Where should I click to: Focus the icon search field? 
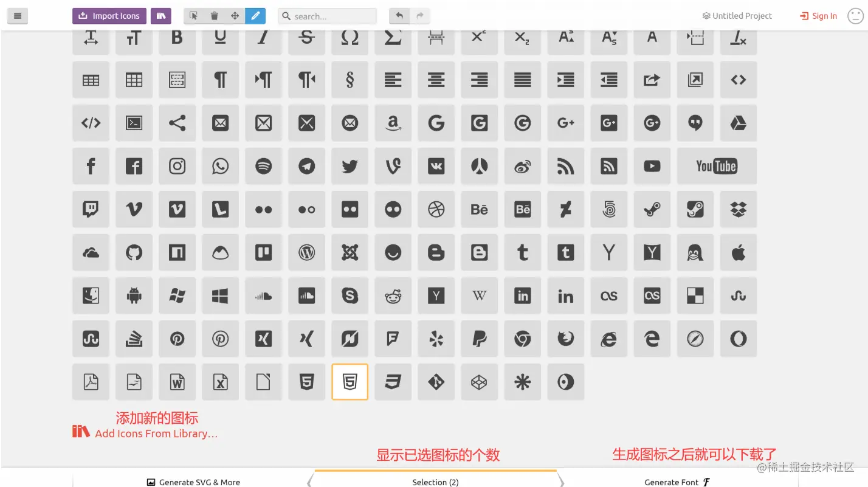(328, 16)
